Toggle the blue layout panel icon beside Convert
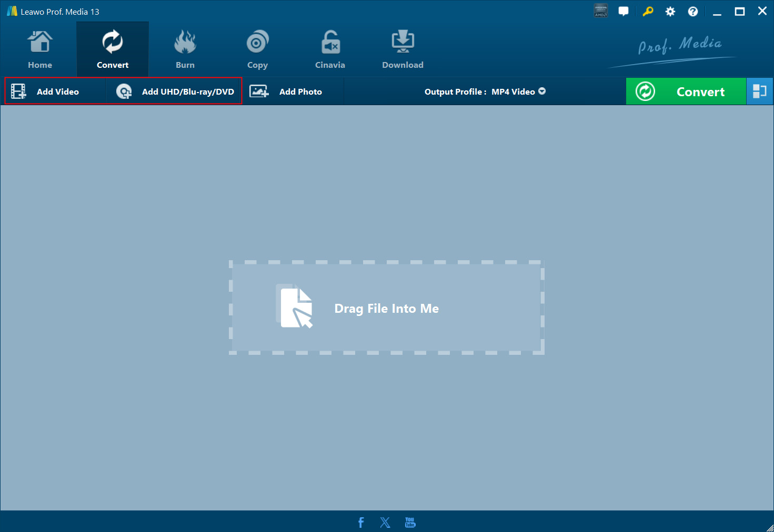 (760, 91)
